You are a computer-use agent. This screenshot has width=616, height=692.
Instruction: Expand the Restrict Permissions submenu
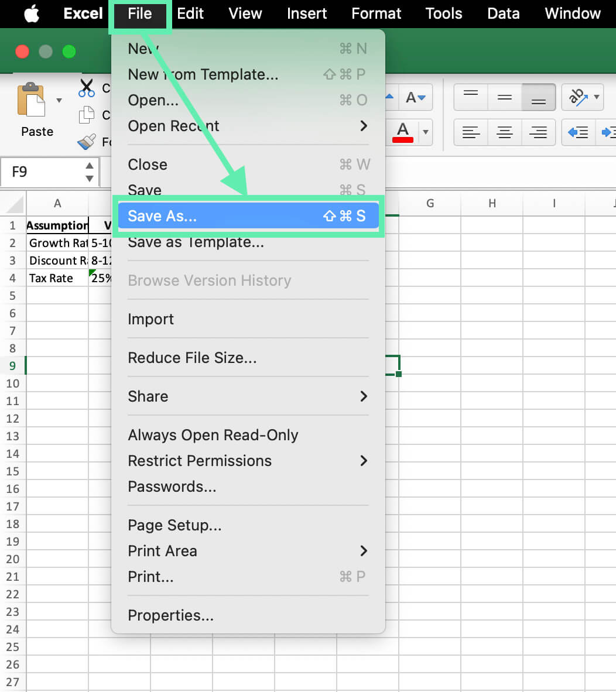pyautogui.click(x=364, y=461)
